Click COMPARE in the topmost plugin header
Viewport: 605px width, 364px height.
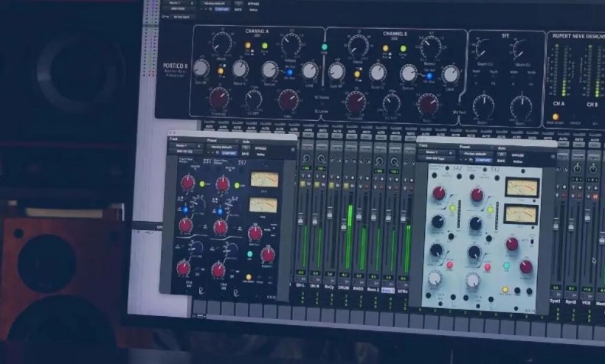(x=222, y=10)
